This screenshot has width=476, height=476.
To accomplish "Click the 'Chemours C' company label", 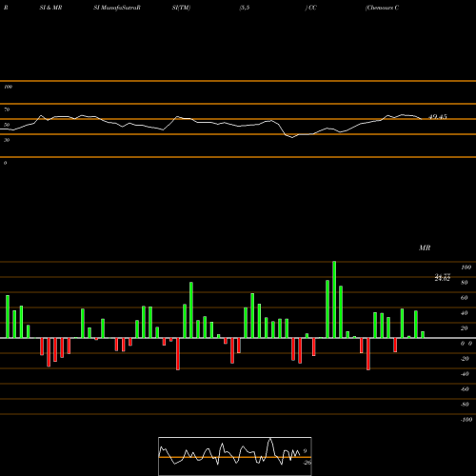I will pos(382,8).
